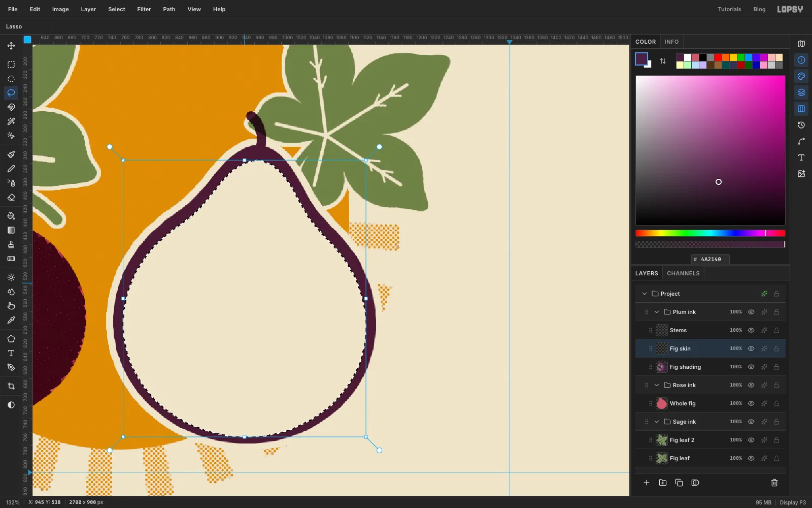Screen dimensions: 812x508
Task: Select the Pencil tool
Action: (11, 169)
